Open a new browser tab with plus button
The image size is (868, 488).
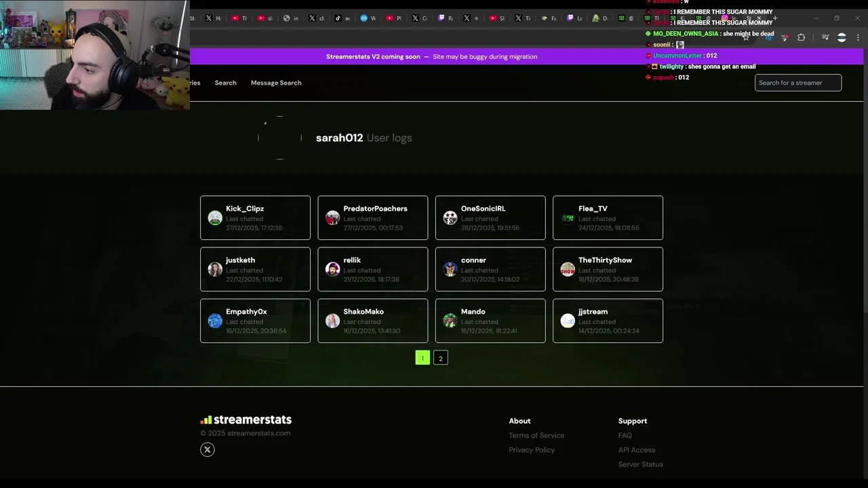[775, 18]
